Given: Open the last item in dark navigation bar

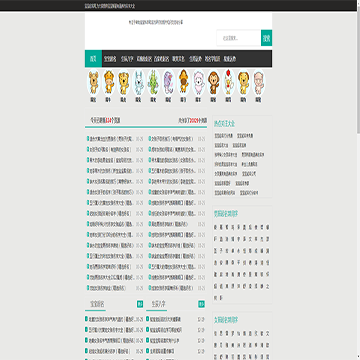Looking at the screenshot, I should (x=230, y=59).
